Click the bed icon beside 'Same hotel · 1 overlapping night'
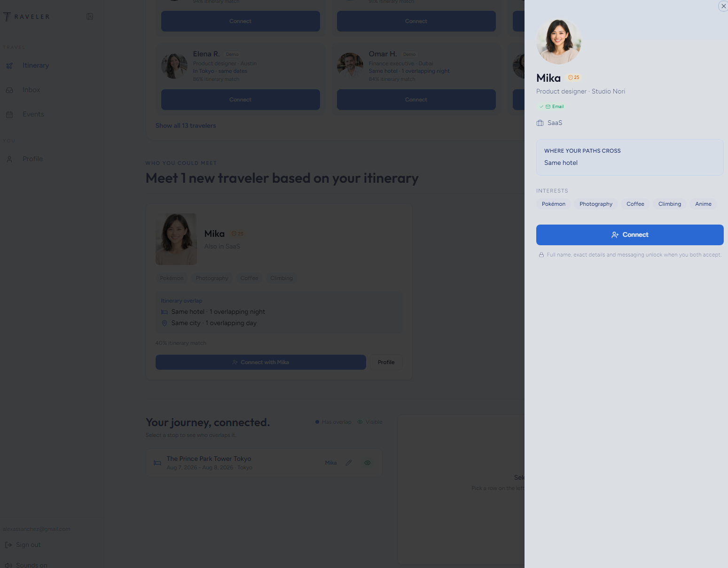The image size is (728, 568). point(164,312)
